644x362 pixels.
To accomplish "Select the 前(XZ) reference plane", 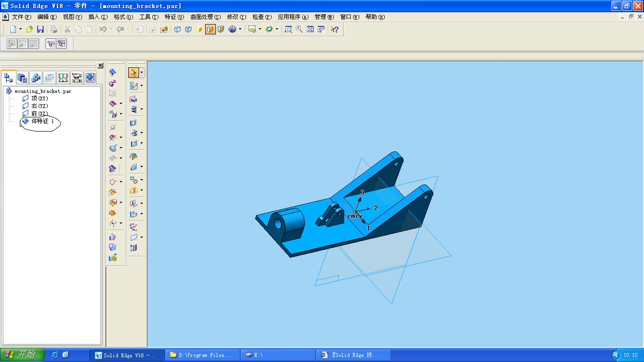I will [40, 114].
